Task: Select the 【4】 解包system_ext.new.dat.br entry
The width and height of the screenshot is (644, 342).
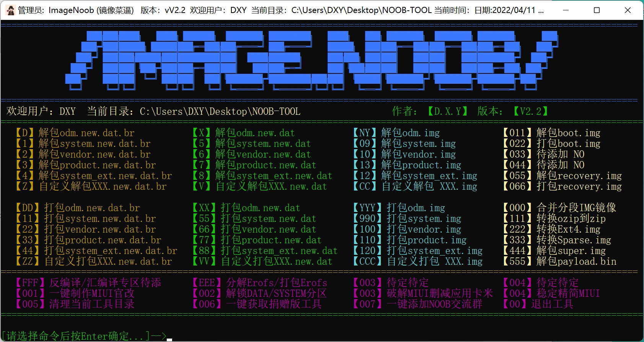Action: (x=93, y=176)
